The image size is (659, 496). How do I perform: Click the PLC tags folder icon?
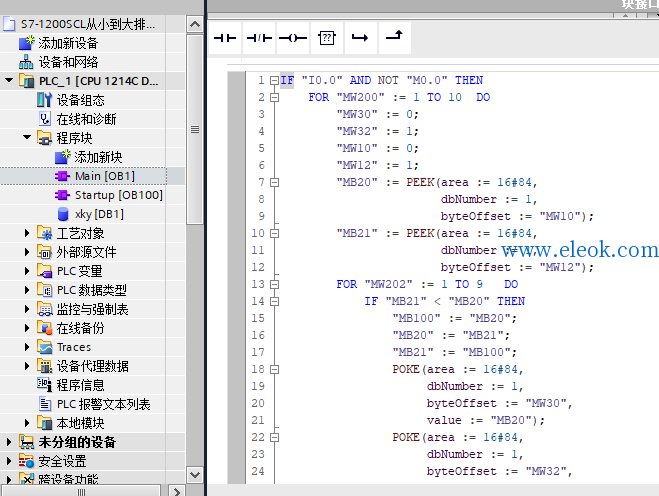[x=44, y=271]
